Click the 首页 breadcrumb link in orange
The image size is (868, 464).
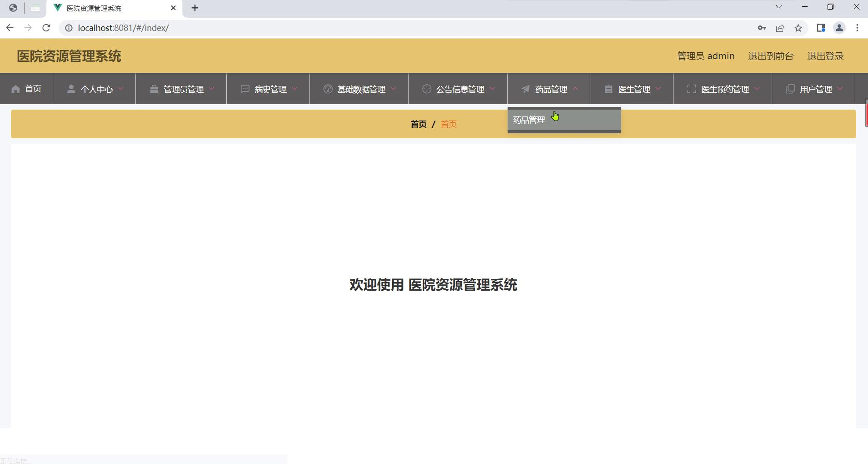click(x=448, y=124)
